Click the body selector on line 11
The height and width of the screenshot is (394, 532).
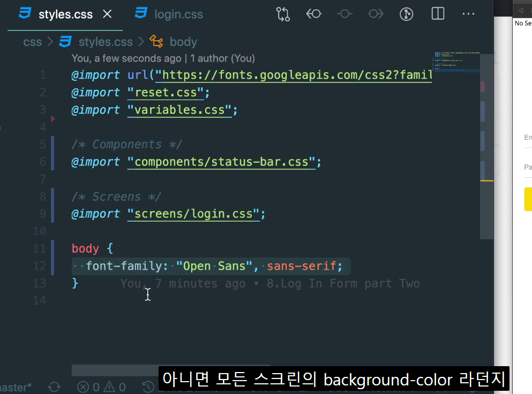tap(85, 248)
